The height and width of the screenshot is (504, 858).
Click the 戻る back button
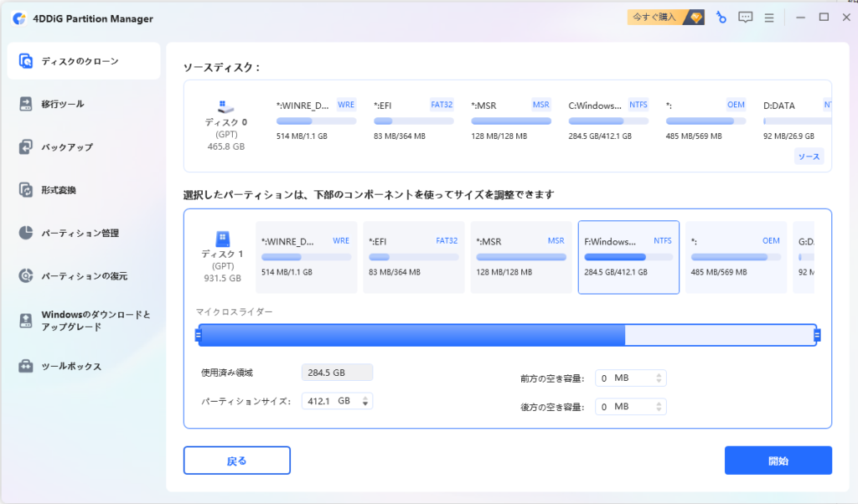tap(237, 460)
